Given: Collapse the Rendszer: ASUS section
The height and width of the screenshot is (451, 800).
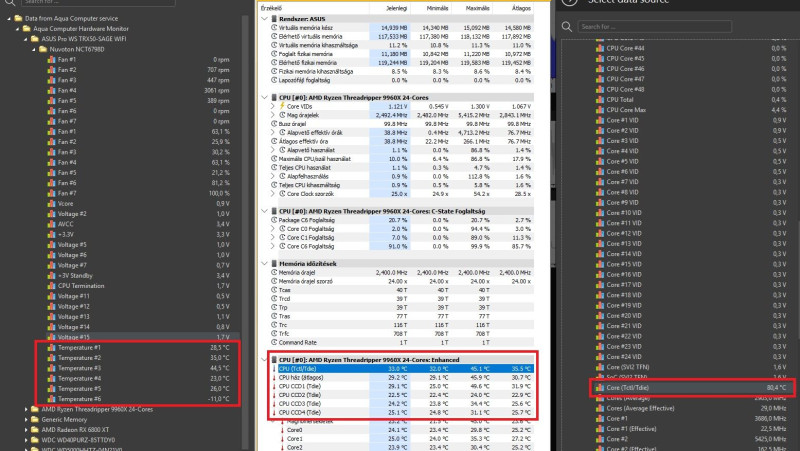Looking at the screenshot, I should point(264,19).
